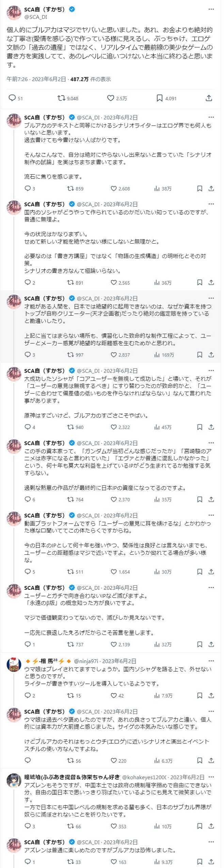Open more options on kohakeyes1200's reply

click(211, 777)
